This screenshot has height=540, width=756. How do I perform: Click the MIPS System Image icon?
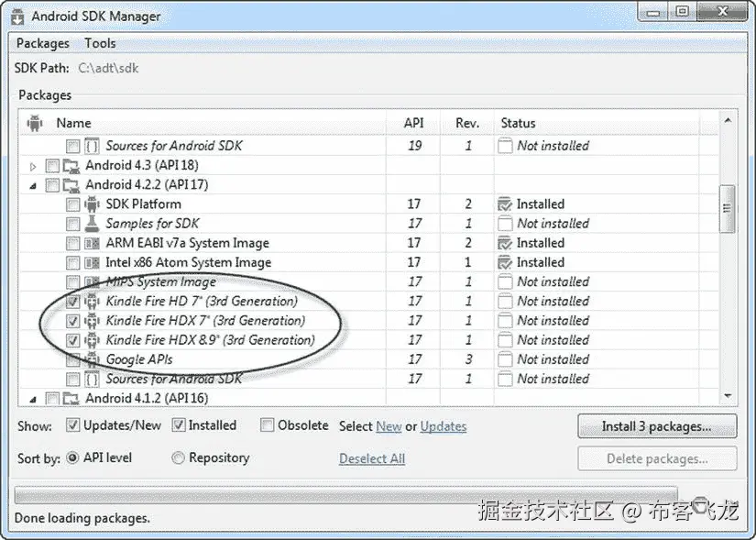point(92,281)
